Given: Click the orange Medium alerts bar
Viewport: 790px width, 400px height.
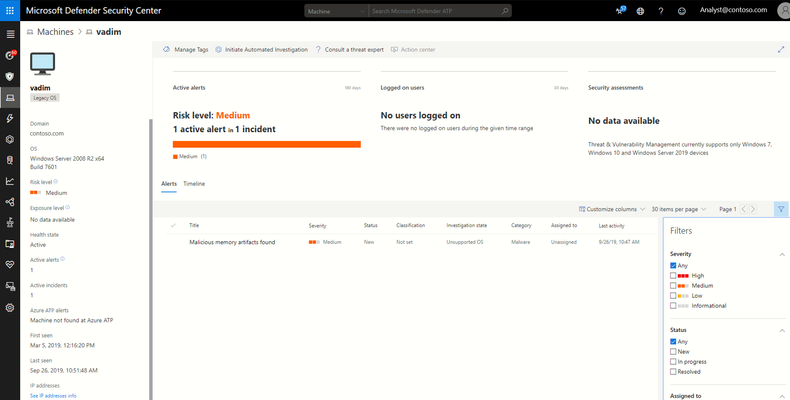Looking at the screenshot, I should pyautogui.click(x=267, y=144).
